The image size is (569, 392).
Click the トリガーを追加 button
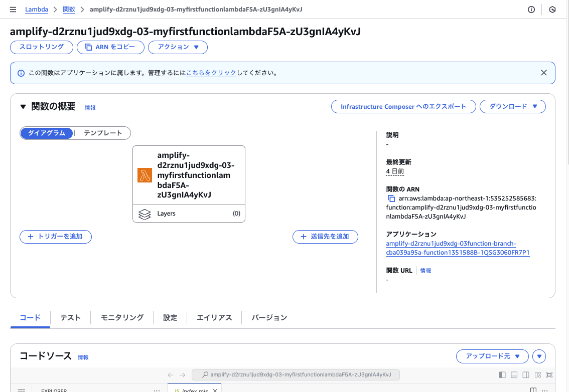[x=56, y=237]
